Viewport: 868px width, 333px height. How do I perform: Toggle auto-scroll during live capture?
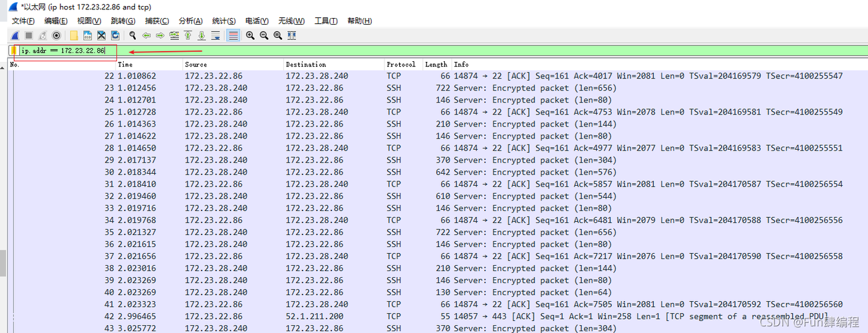216,35
